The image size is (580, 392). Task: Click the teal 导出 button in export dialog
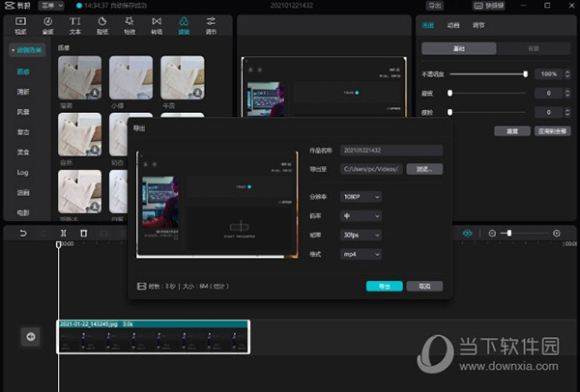coord(384,286)
